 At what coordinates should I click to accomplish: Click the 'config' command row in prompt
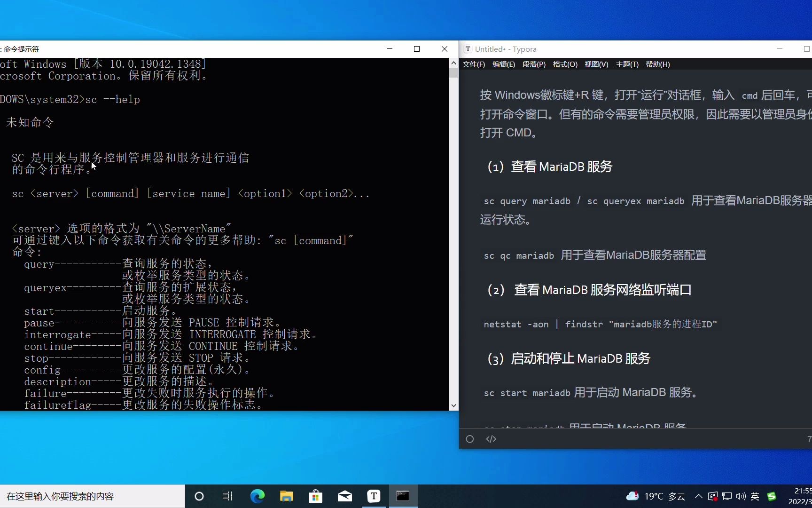point(137,370)
